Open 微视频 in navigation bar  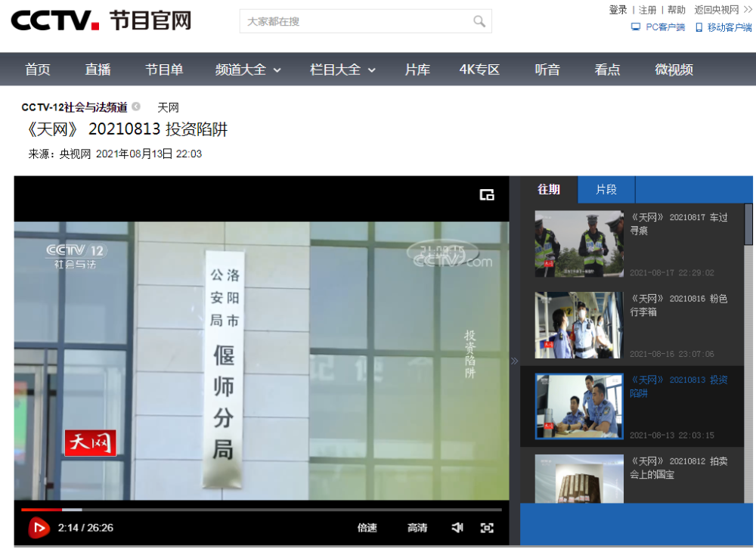[x=674, y=70]
